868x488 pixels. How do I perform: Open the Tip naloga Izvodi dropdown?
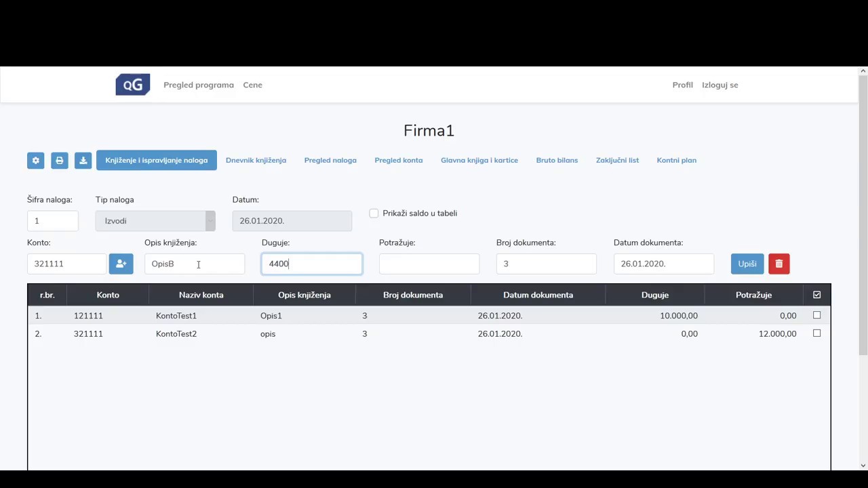pos(155,221)
